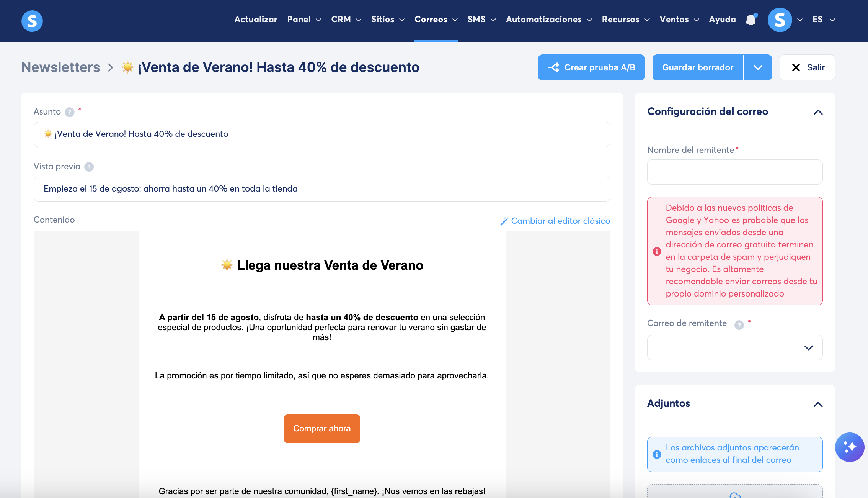This screenshot has width=868, height=498.
Task: Click Cambiar al editor clásico link
Action: tap(555, 221)
